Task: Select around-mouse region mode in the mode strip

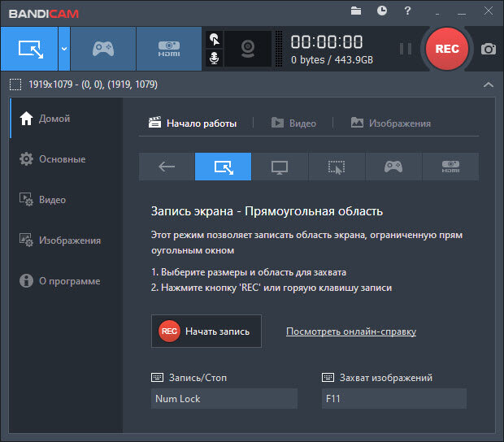Action: pos(337,167)
